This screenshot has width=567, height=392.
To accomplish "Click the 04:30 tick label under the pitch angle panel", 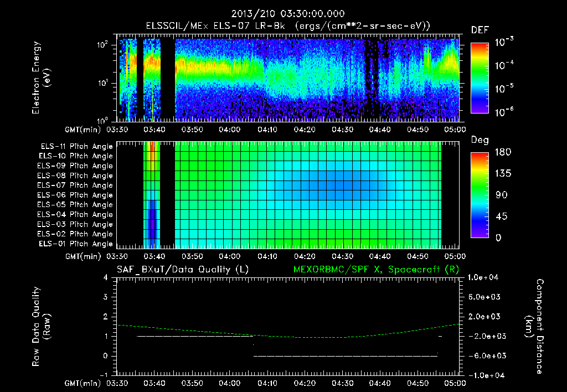I will pos(342,256).
